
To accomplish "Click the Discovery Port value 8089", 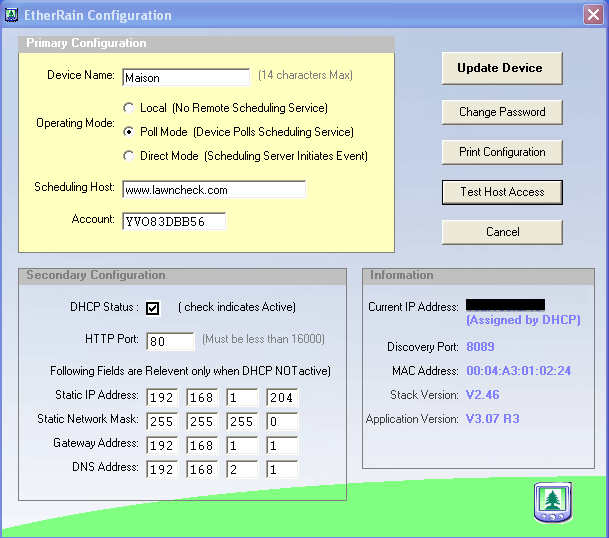I will [x=480, y=346].
